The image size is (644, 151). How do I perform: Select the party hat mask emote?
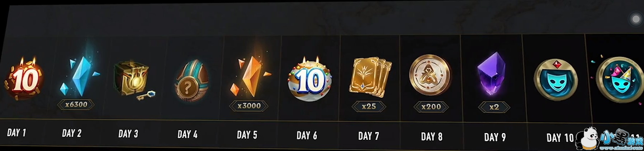620,80
